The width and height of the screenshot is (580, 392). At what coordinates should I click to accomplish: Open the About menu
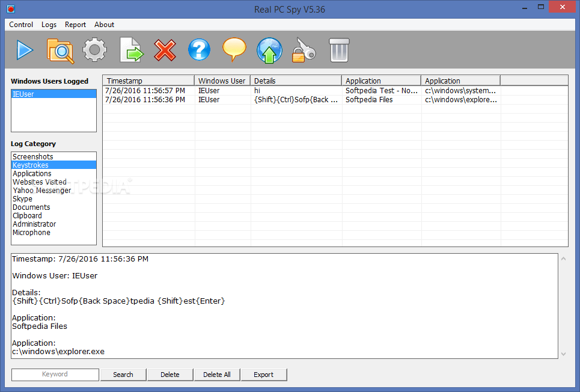point(104,25)
